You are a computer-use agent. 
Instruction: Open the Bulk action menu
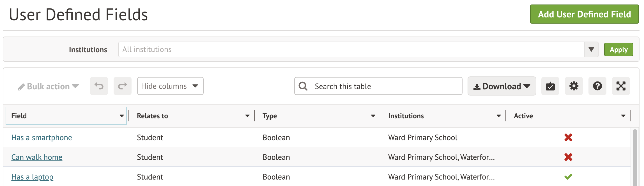click(x=48, y=87)
